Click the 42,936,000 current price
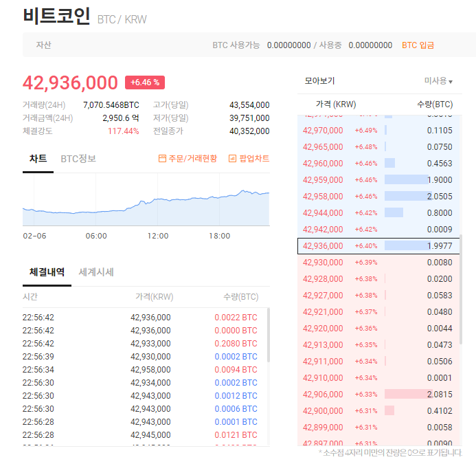This screenshot has width=476, height=464. point(70,82)
